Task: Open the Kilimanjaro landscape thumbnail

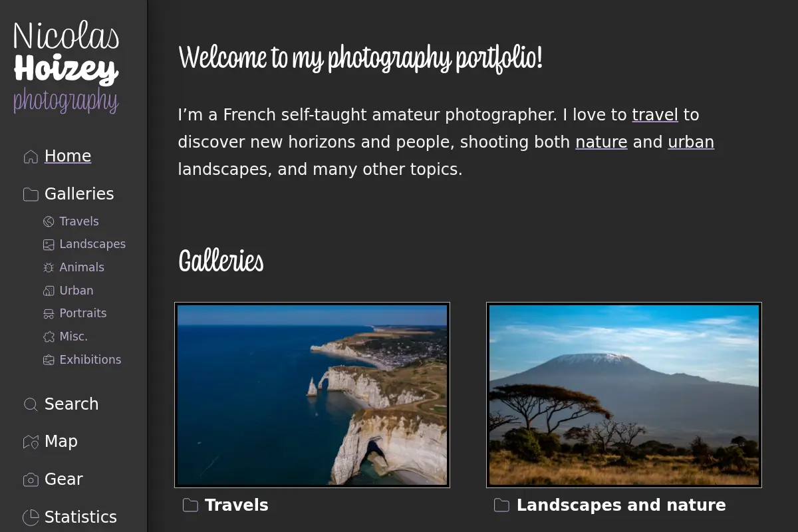Action: (624, 395)
